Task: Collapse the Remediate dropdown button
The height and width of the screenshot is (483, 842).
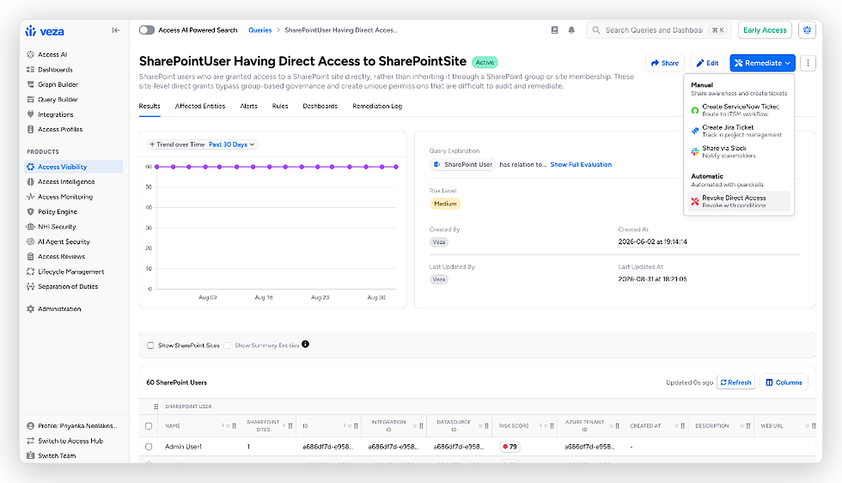Action: click(x=762, y=63)
